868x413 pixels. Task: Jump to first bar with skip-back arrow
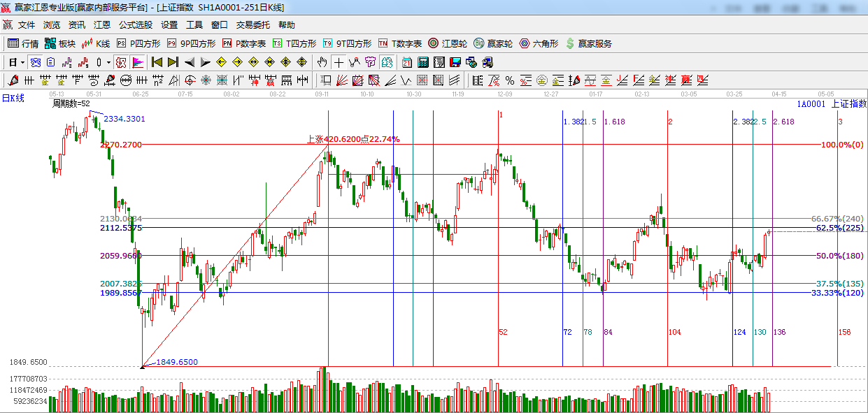[157, 62]
